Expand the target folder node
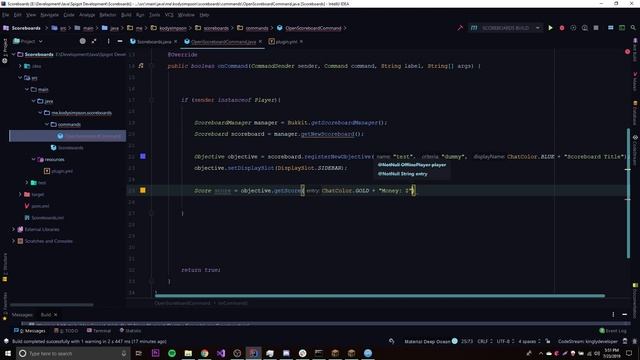This screenshot has height=360, width=640. pos(20,194)
